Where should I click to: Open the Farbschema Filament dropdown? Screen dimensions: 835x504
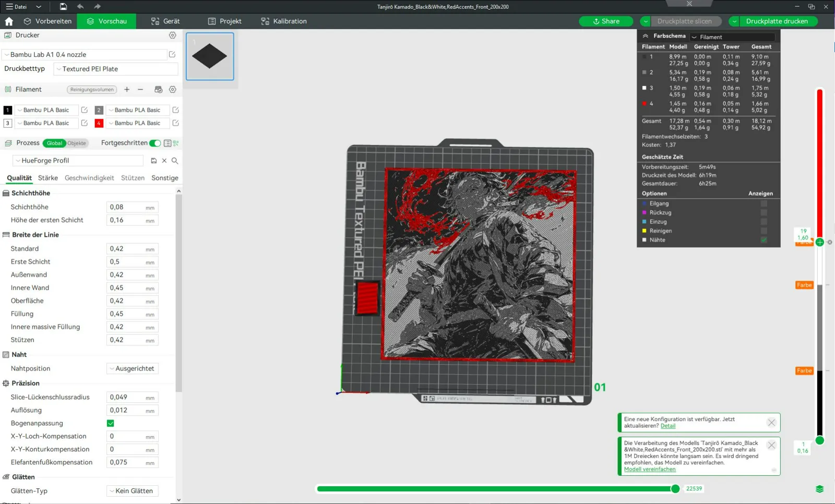click(732, 37)
